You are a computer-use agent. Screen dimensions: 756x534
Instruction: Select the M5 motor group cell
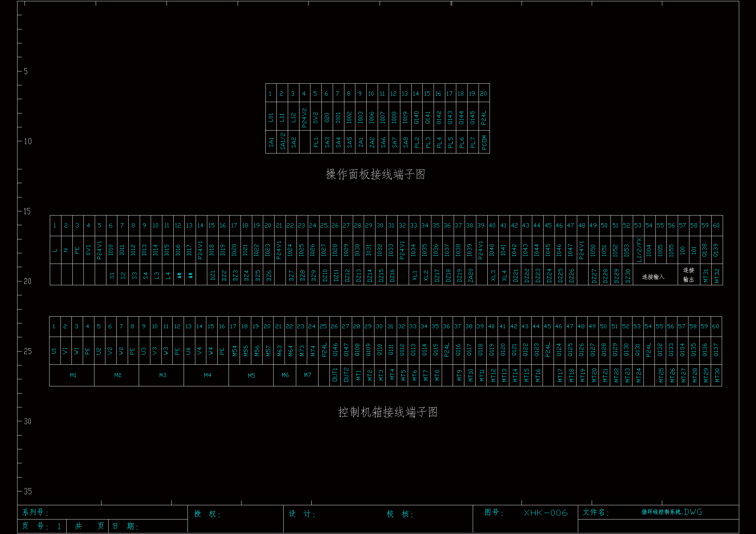coord(251,375)
